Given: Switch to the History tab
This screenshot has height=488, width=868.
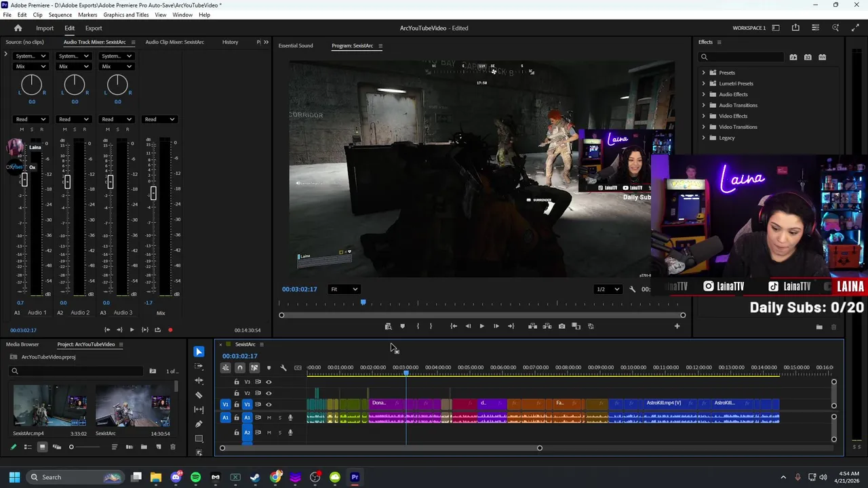Looking at the screenshot, I should click(x=230, y=42).
